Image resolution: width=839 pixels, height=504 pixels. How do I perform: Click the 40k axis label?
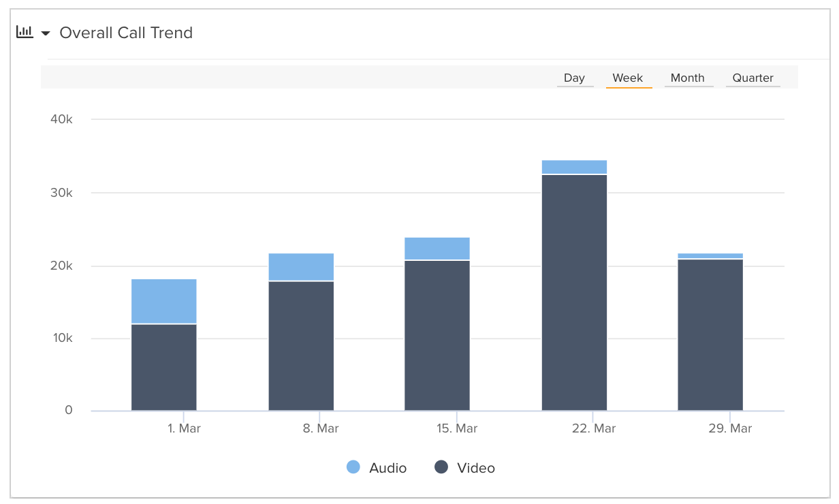pos(61,119)
